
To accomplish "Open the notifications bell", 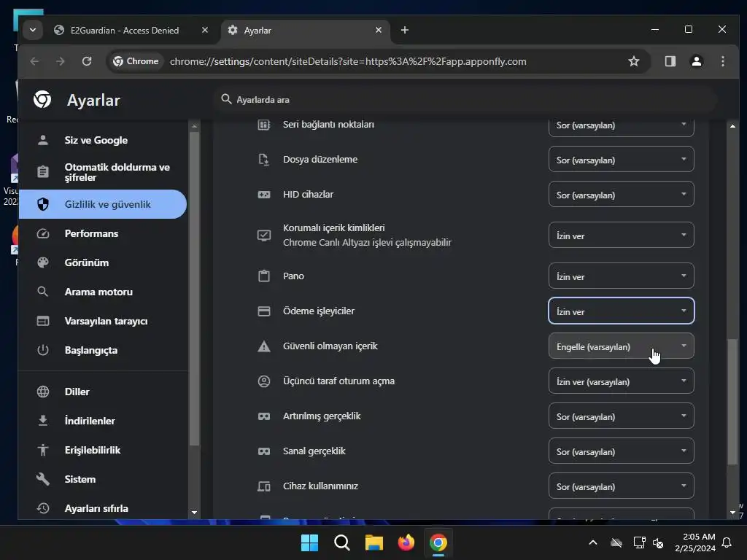I will pos(727,542).
